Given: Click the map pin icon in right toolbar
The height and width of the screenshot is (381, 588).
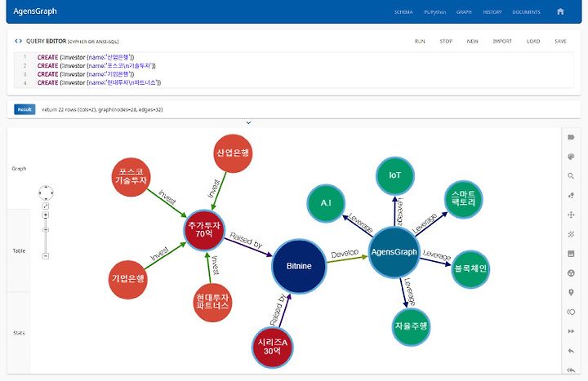Looking at the screenshot, I should pyautogui.click(x=571, y=292).
